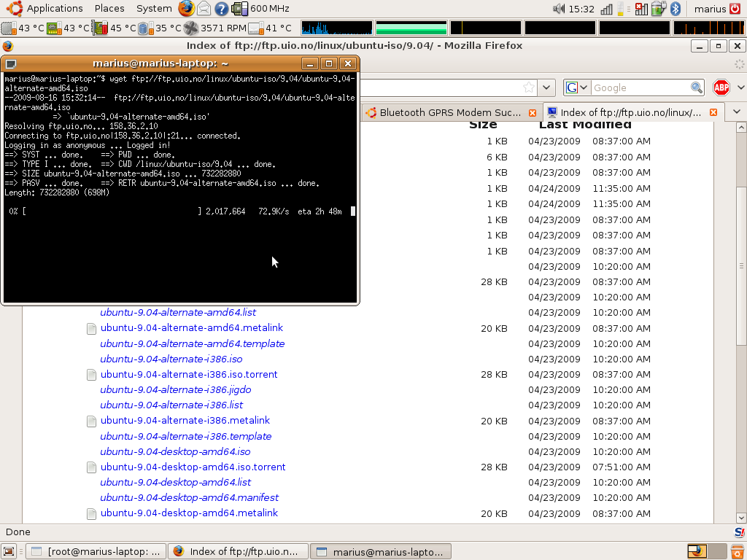Open the Help launcher in top panel
The image size is (747, 560).
(221, 9)
